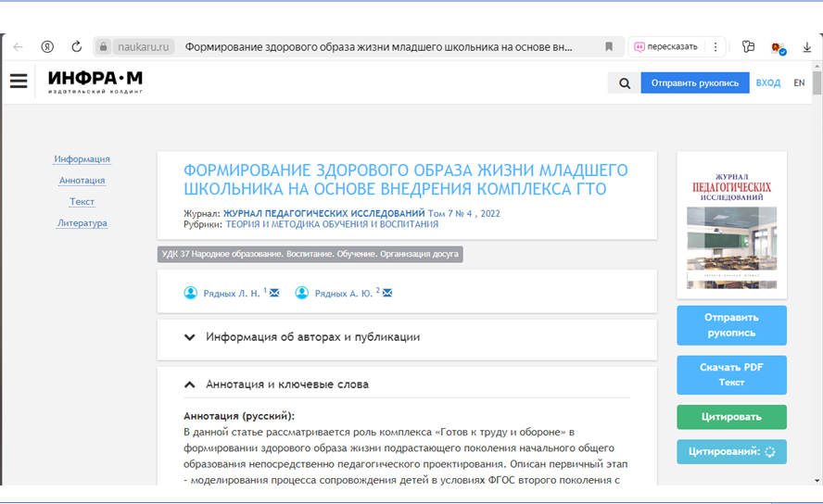Jump to Аннотация in the side navigation
Viewport: 823px width, 504px height.
(x=82, y=181)
